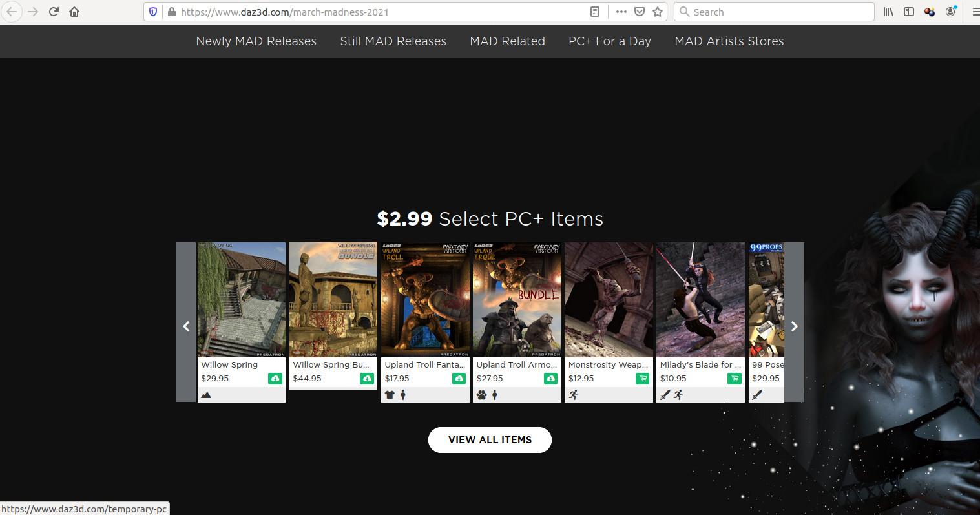Screen dimensions: 980x515
Task: Click the $12.95 price text
Action: pyautogui.click(x=581, y=379)
